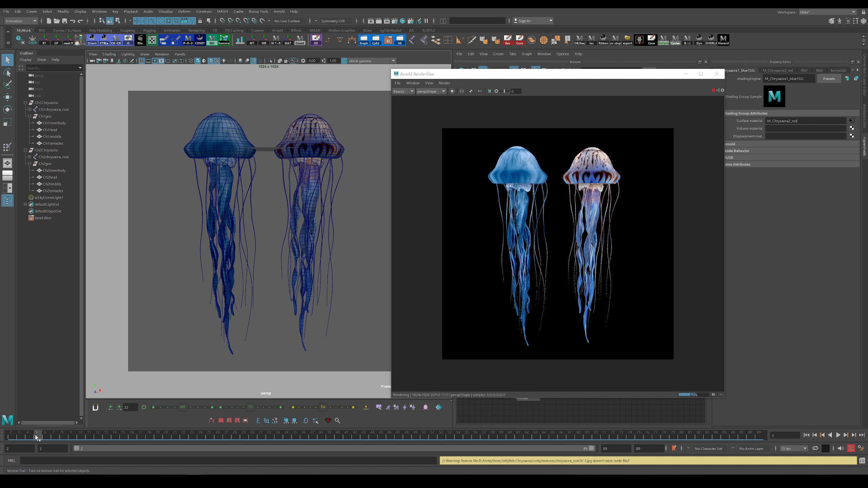
Task: Toggle the TW button in animation toolbar
Action: pos(323,407)
